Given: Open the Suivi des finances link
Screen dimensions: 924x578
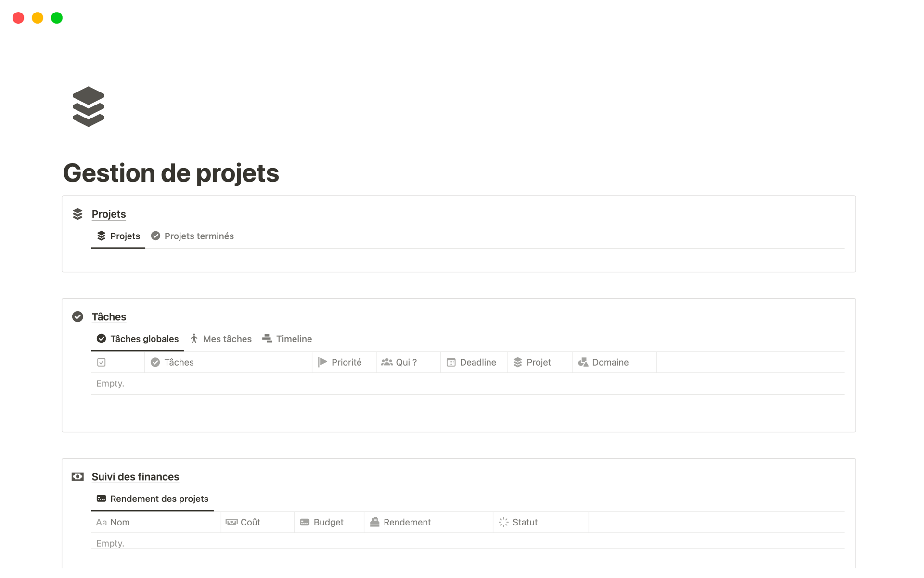Looking at the screenshot, I should click(x=135, y=477).
